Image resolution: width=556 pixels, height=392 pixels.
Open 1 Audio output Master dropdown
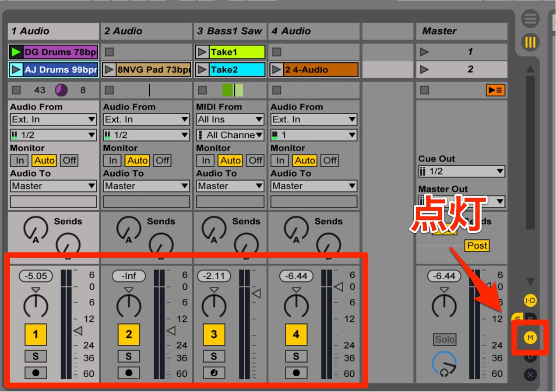pyautogui.click(x=53, y=186)
